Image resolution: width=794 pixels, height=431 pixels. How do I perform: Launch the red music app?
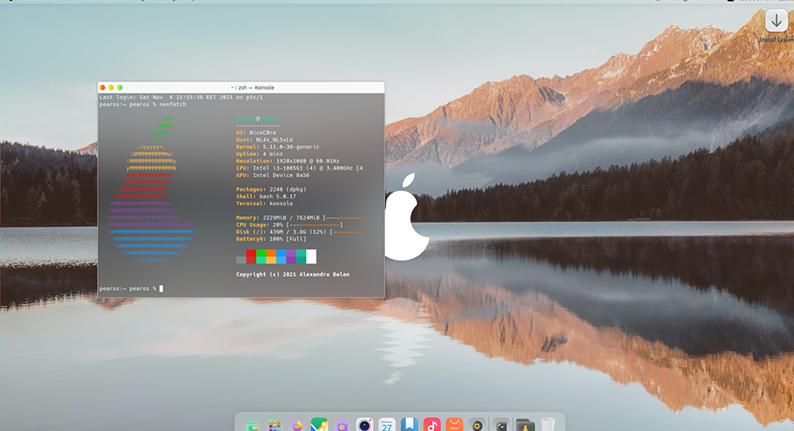pyautogui.click(x=432, y=425)
